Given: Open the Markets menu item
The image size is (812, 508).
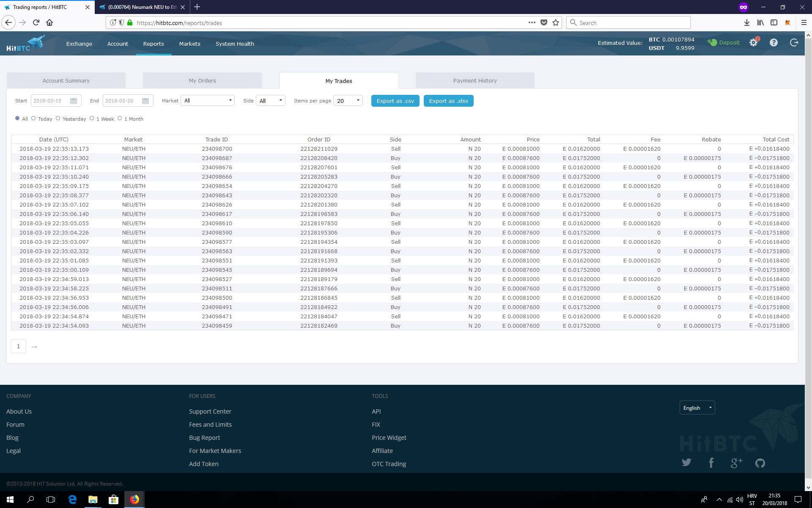Looking at the screenshot, I should (x=189, y=44).
